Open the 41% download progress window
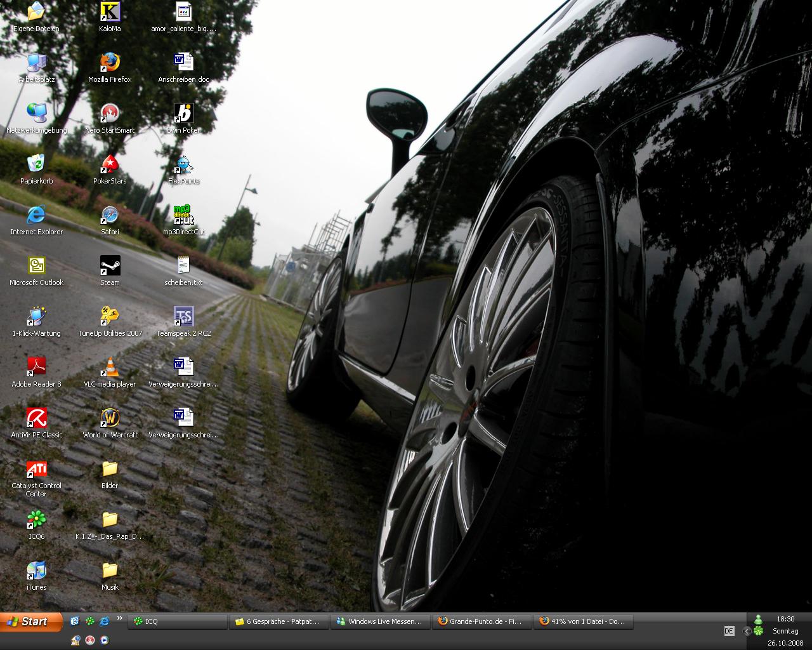This screenshot has height=650, width=812. (x=583, y=621)
